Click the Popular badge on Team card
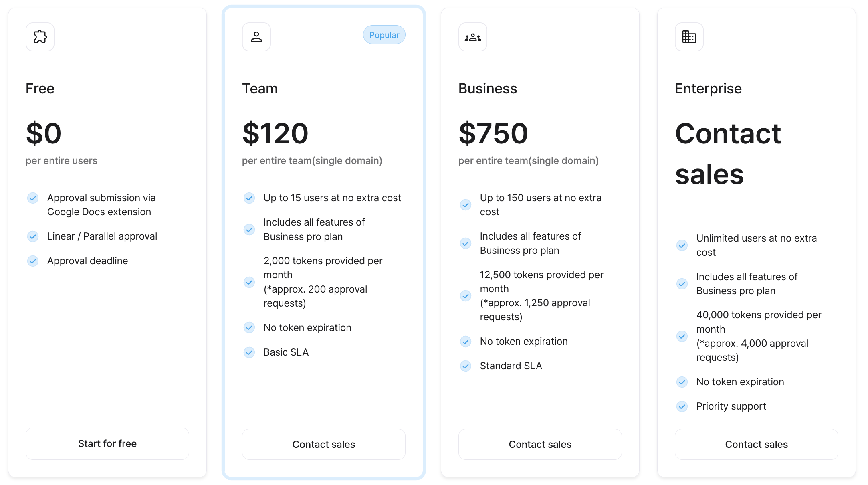 (x=384, y=35)
